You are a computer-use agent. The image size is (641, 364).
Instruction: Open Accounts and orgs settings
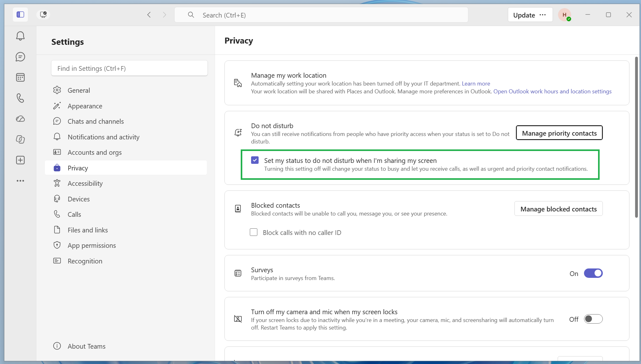click(x=126, y=152)
